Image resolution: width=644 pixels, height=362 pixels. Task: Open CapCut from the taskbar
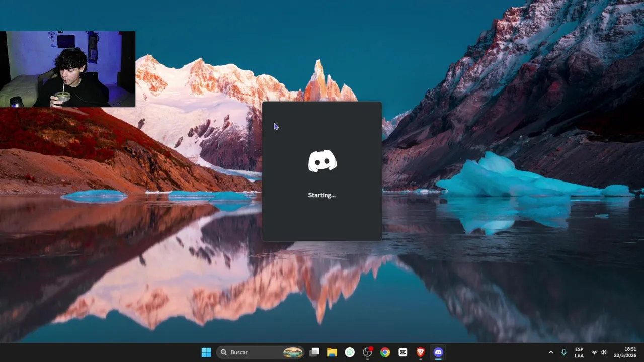pyautogui.click(x=403, y=352)
